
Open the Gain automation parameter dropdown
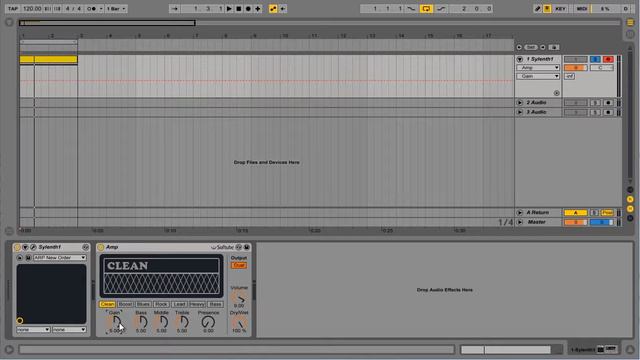[538, 76]
